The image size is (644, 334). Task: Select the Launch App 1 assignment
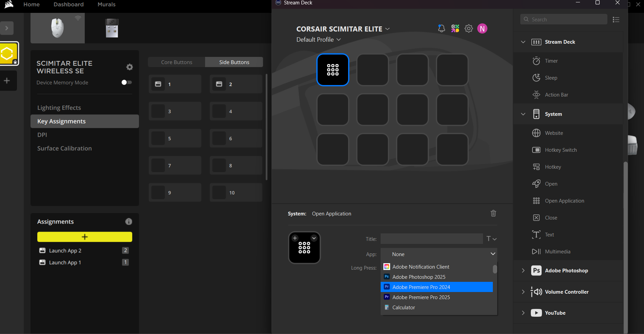(84, 263)
